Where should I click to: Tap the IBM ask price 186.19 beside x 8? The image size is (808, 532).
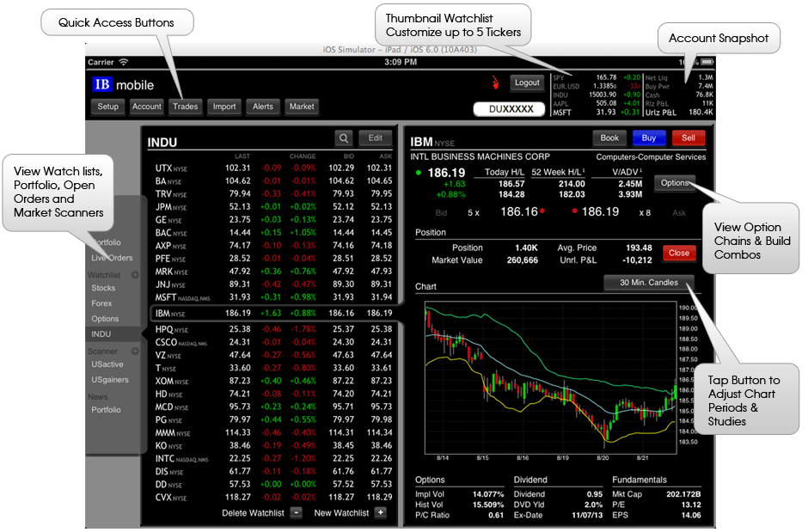(600, 211)
